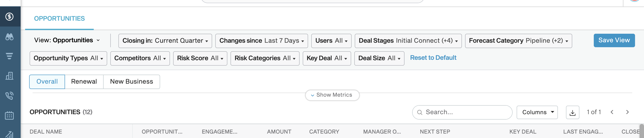Select the Renewal segment toggle
The image size is (644, 138).
[x=84, y=82]
